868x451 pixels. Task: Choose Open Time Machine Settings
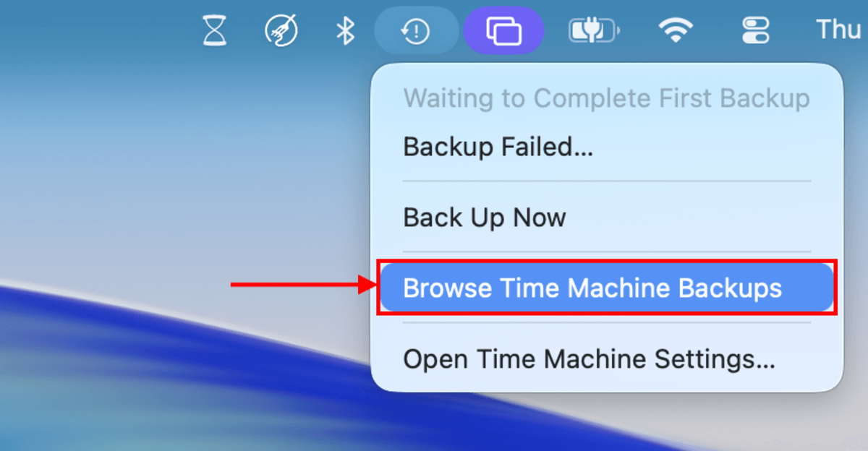(590, 358)
